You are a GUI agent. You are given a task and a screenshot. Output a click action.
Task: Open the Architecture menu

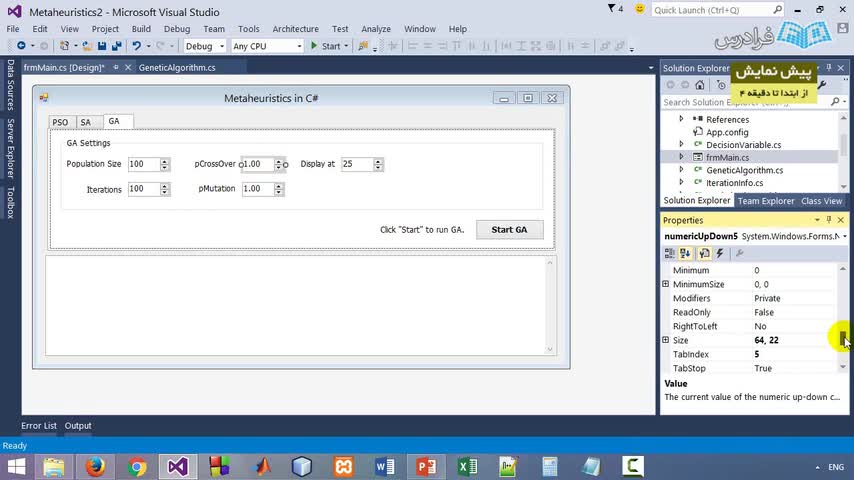coord(296,29)
